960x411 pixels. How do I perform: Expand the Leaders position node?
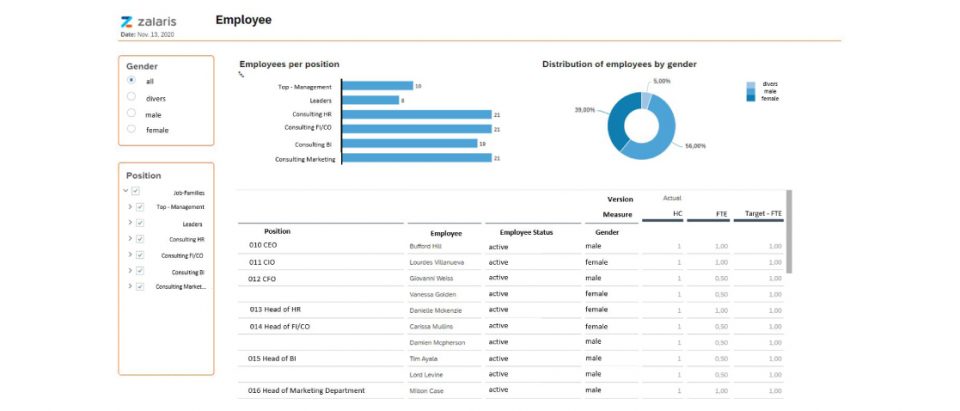[130, 223]
